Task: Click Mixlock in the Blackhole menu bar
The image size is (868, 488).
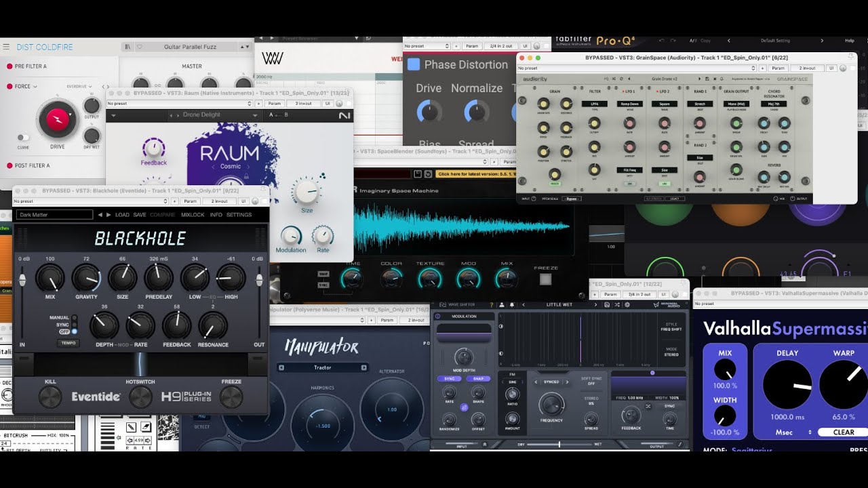Action: tap(193, 215)
